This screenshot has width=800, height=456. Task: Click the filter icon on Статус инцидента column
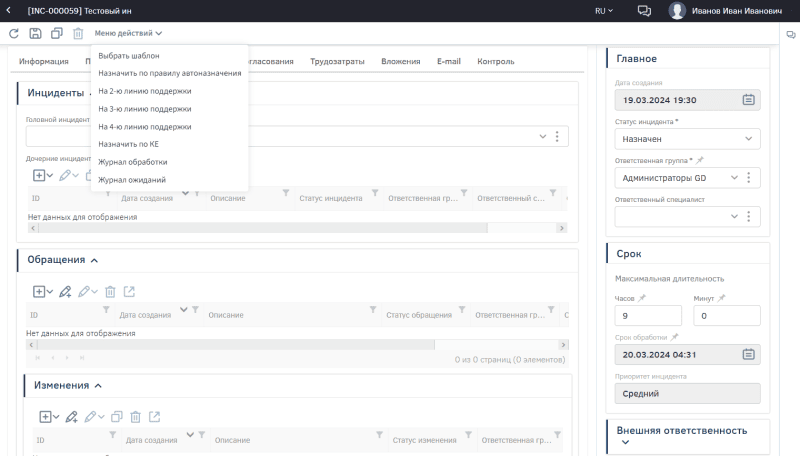375,192
